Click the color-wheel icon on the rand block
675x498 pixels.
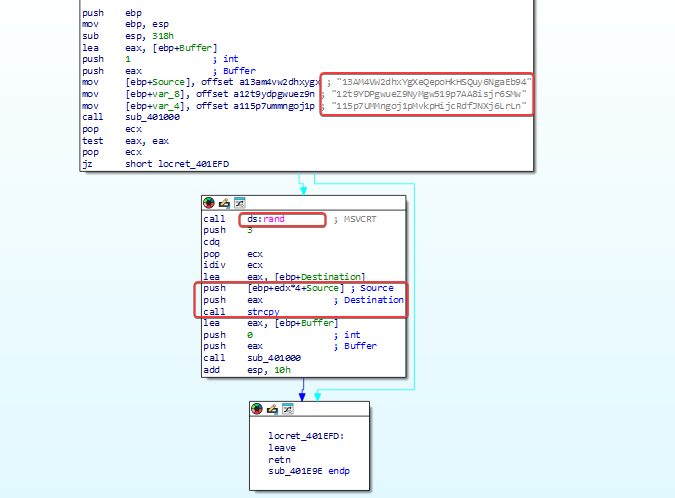pyautogui.click(x=209, y=203)
